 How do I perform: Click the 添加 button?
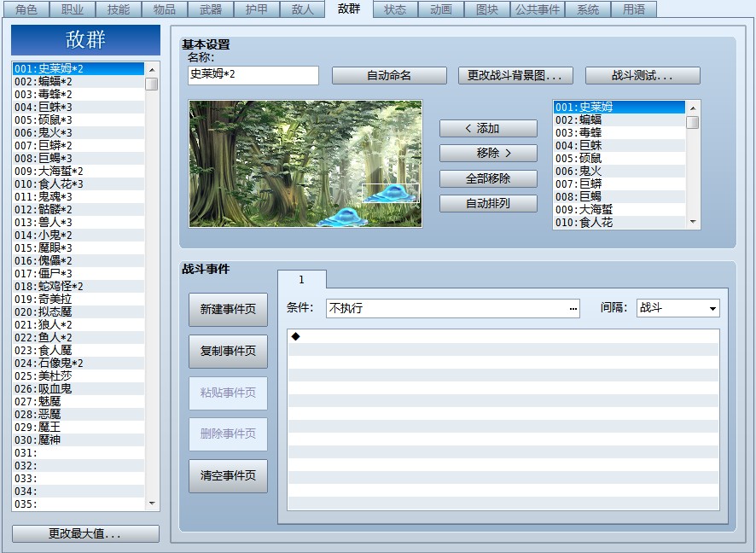pos(488,128)
